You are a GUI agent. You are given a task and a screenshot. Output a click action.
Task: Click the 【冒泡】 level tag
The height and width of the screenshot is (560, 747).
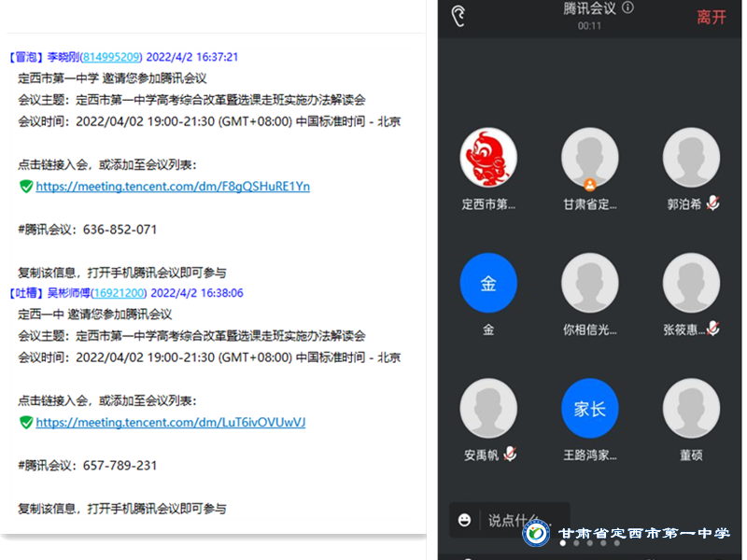26,57
